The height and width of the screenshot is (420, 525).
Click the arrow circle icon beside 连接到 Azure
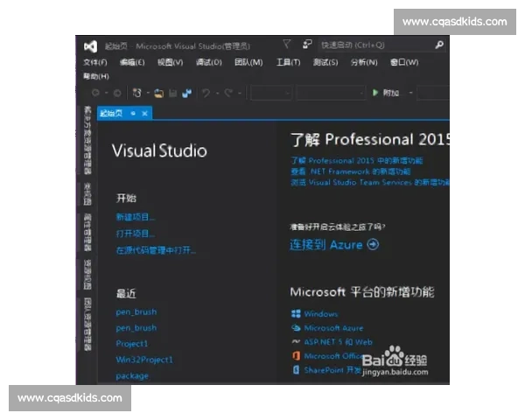point(373,244)
